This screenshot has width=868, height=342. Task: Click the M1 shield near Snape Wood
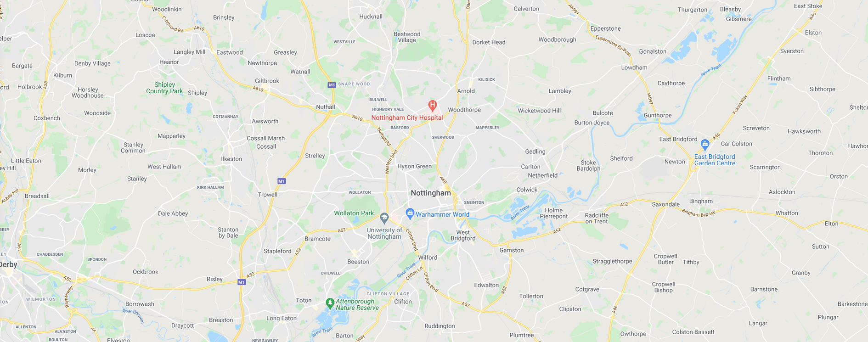pos(332,85)
